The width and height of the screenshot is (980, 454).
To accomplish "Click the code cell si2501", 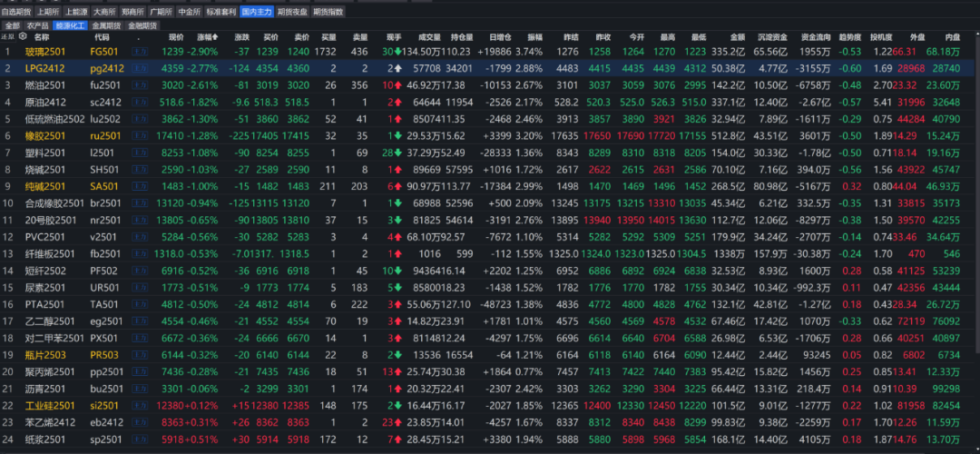I will pyautogui.click(x=105, y=406).
